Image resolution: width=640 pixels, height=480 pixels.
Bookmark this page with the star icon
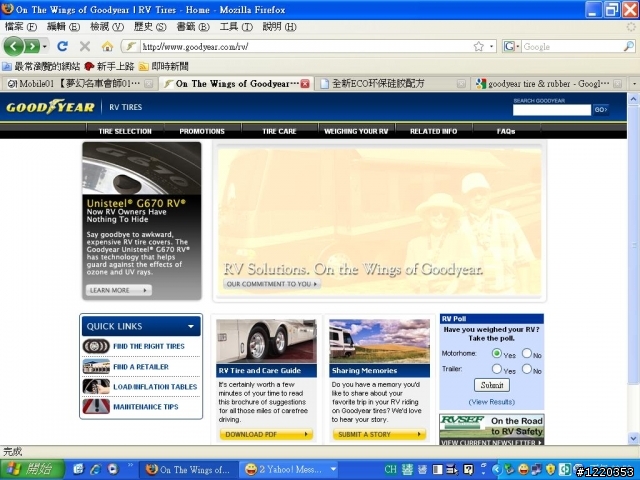tap(478, 46)
